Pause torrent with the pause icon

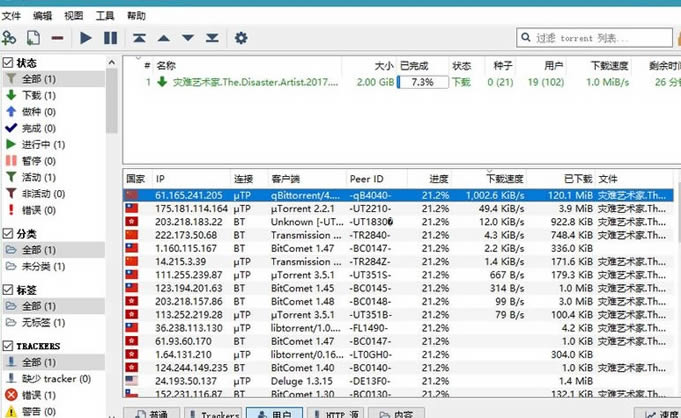(110, 38)
